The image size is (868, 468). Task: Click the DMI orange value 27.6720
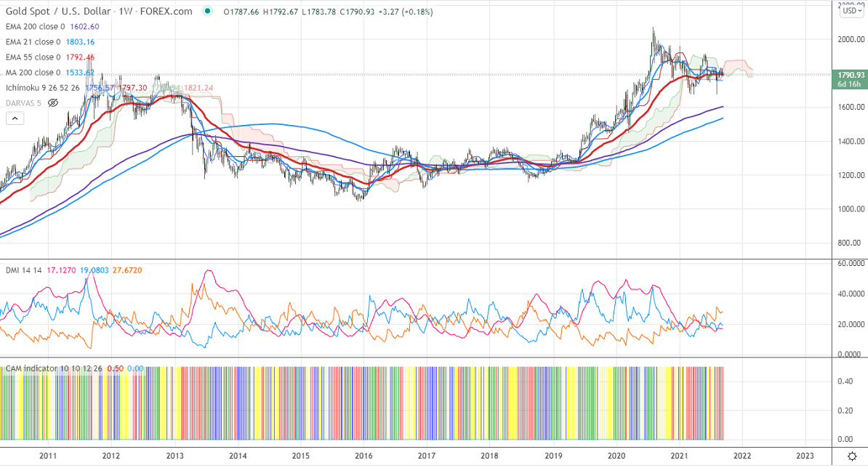tap(127, 270)
